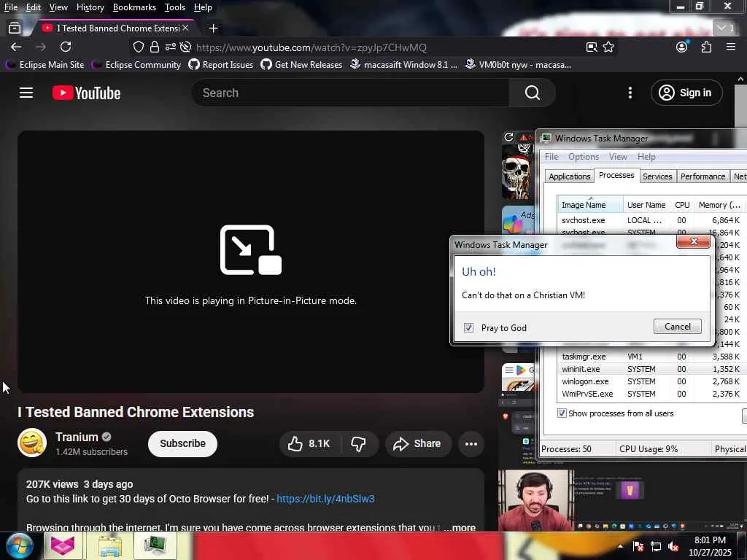747x560 pixels.
Task: Open the tab overview icon left of tabs
Action: point(15,28)
